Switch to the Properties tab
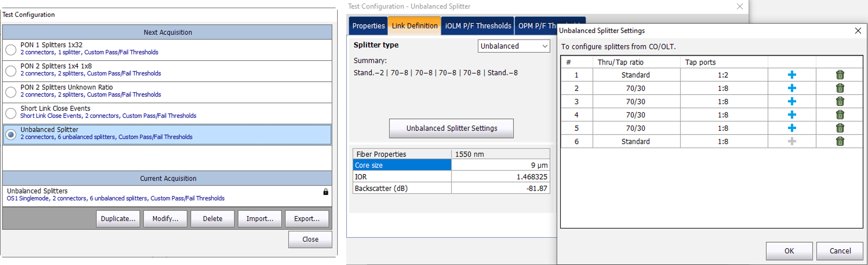Viewport: 868px width, 265px height. pos(368,26)
